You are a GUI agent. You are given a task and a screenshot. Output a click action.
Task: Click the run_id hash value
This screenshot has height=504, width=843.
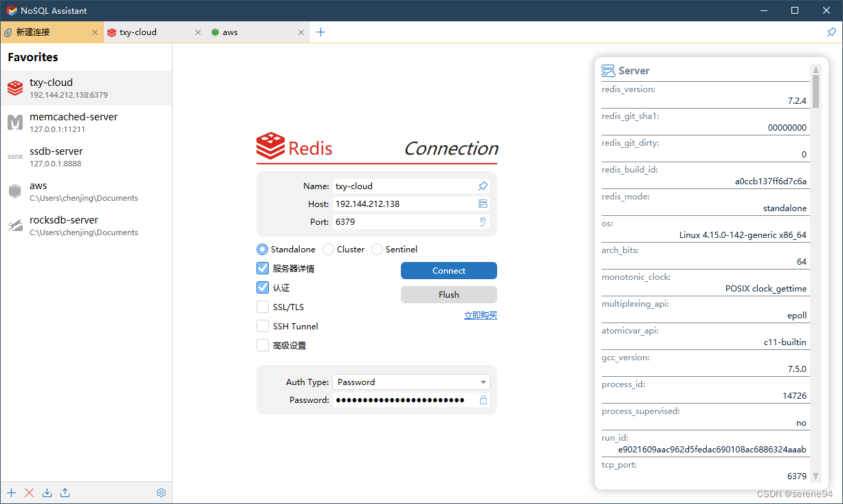pos(712,450)
